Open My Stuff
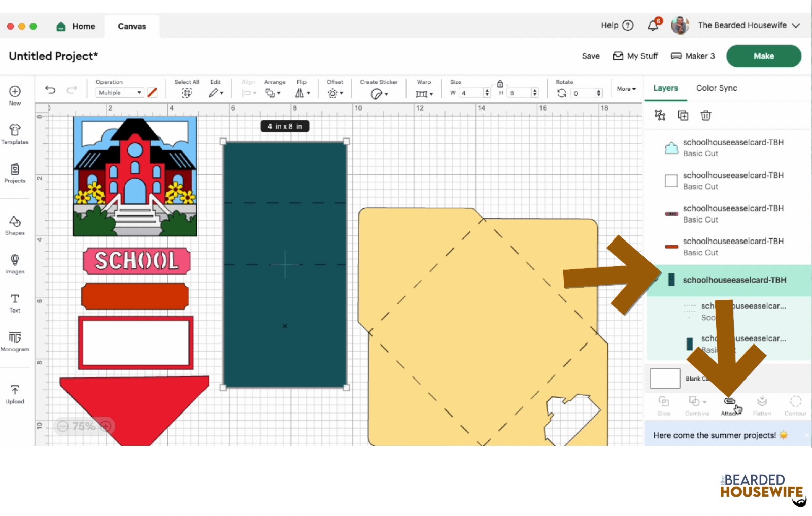 click(x=635, y=56)
